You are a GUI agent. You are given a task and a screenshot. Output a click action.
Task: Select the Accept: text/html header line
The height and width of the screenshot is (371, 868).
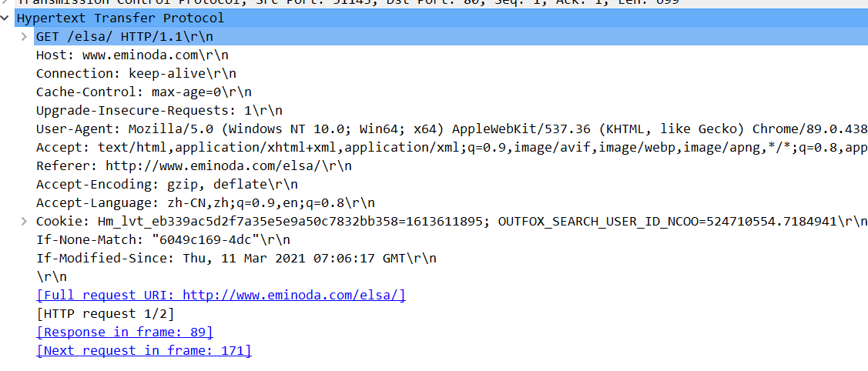tap(451, 148)
